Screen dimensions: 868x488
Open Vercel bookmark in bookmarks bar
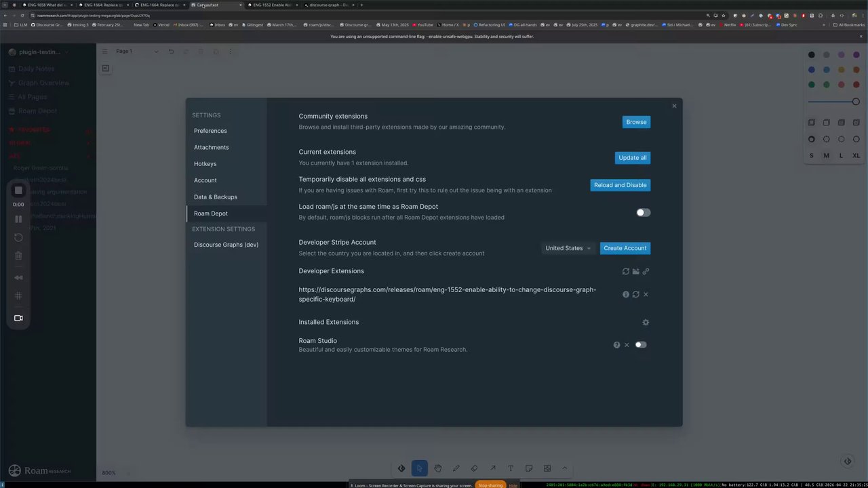pyautogui.click(x=161, y=24)
